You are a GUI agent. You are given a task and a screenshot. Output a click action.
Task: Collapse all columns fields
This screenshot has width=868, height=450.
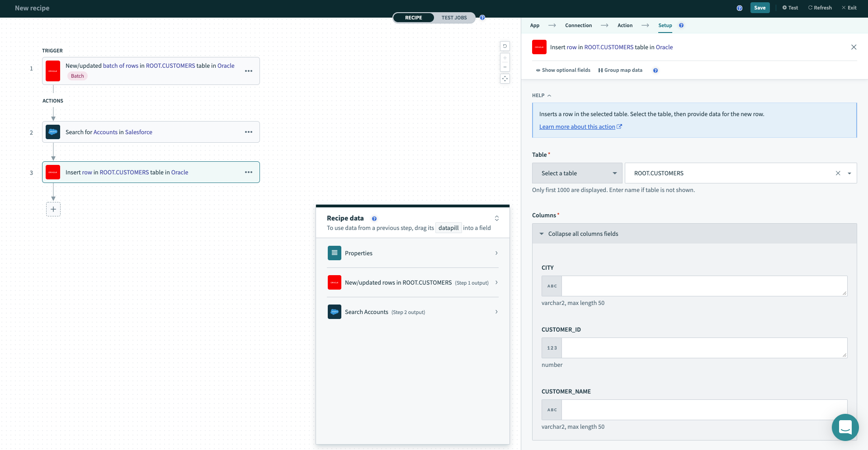pyautogui.click(x=583, y=234)
